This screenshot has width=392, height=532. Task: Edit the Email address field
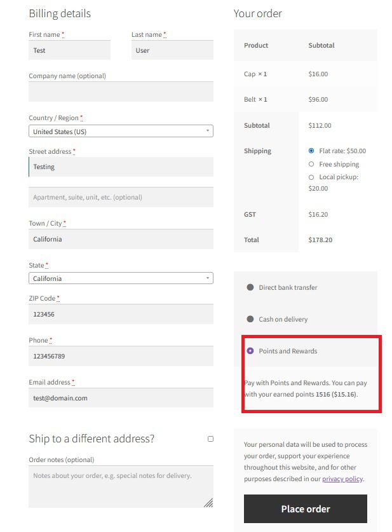[x=121, y=398]
